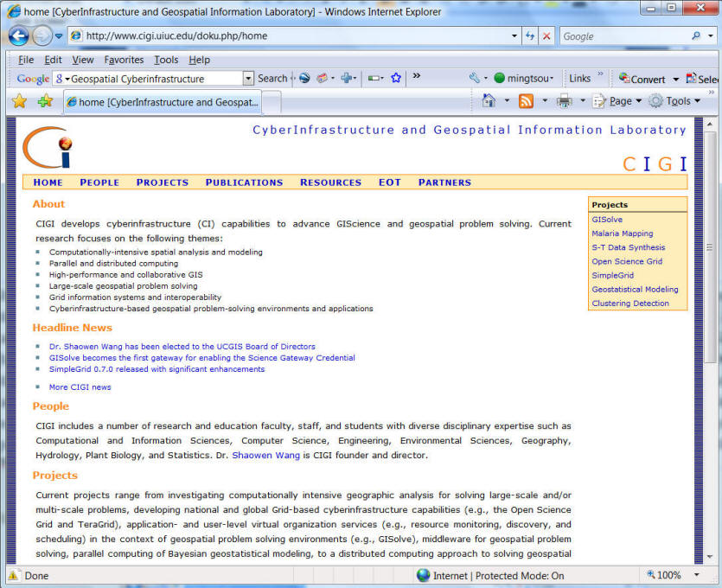Open the SimpleGrid project link

point(612,275)
